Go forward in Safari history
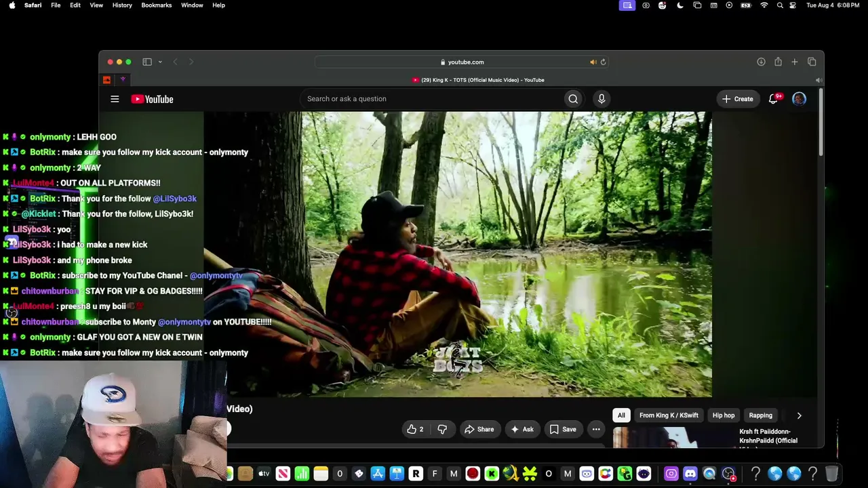The width and height of the screenshot is (868, 488). click(x=191, y=62)
